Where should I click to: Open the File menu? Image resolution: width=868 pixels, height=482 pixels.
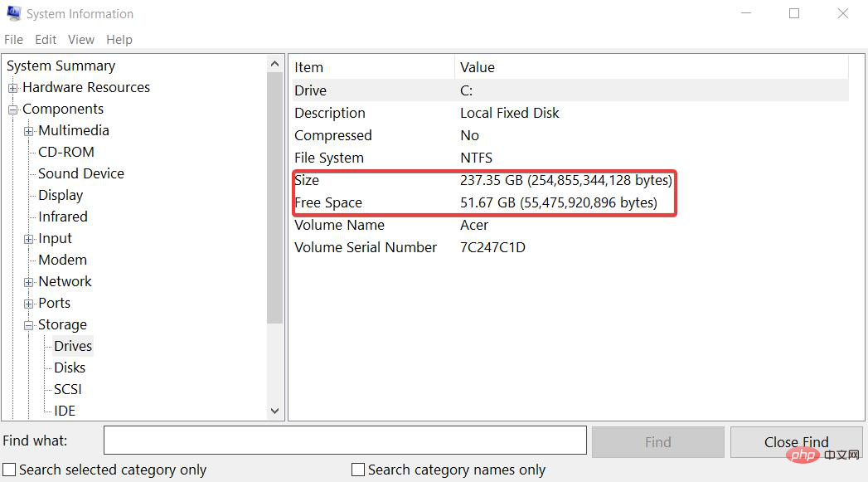point(13,39)
